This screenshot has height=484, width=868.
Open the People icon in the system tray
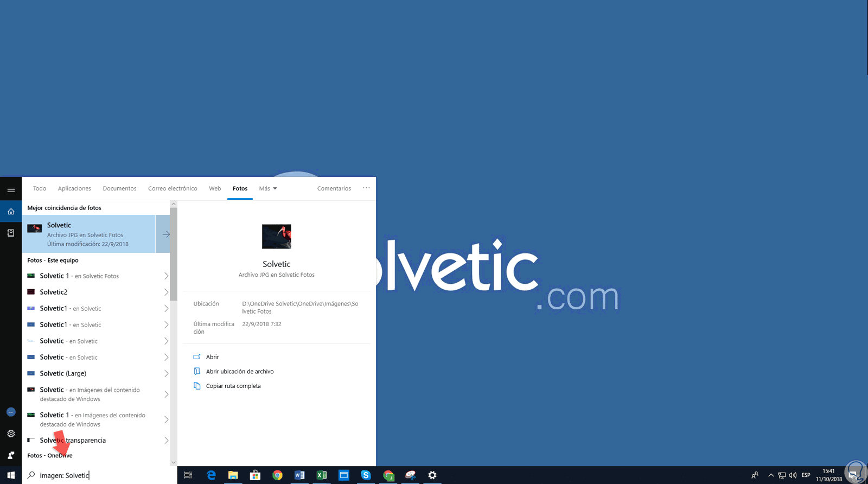(755, 475)
